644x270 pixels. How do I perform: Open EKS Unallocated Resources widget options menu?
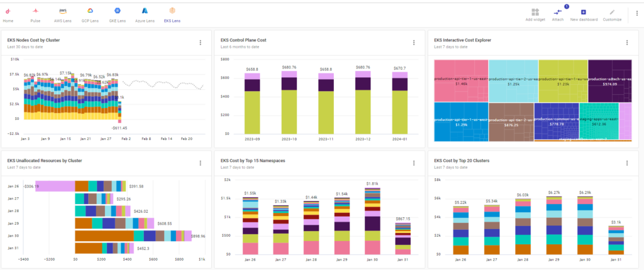coord(200,163)
